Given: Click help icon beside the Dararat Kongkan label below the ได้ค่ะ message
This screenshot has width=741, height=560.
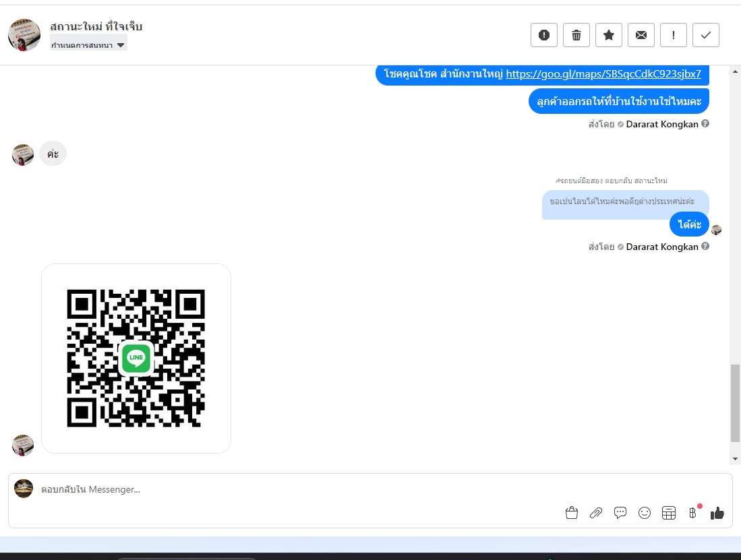Looking at the screenshot, I should pyautogui.click(x=705, y=247).
